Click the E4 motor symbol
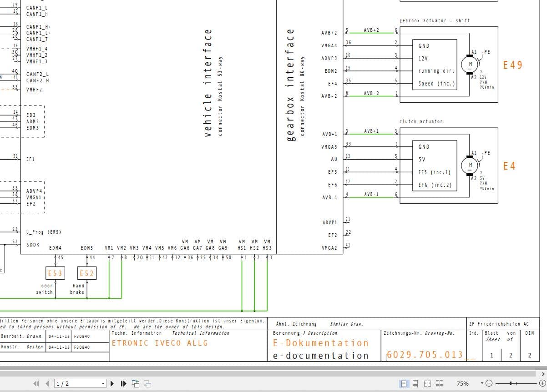547x392 pixels. click(x=470, y=165)
